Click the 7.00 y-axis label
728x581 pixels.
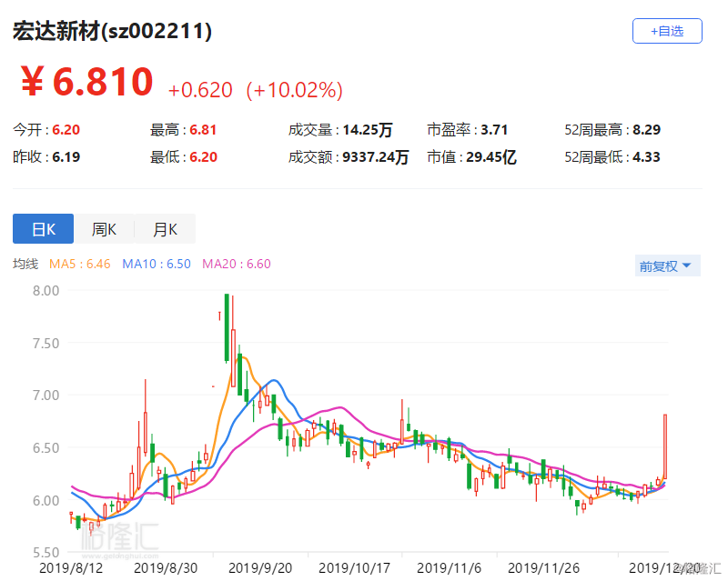(46, 396)
